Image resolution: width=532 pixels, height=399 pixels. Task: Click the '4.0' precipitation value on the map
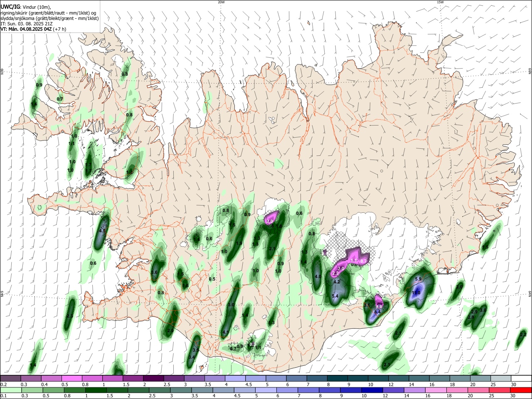318,276
